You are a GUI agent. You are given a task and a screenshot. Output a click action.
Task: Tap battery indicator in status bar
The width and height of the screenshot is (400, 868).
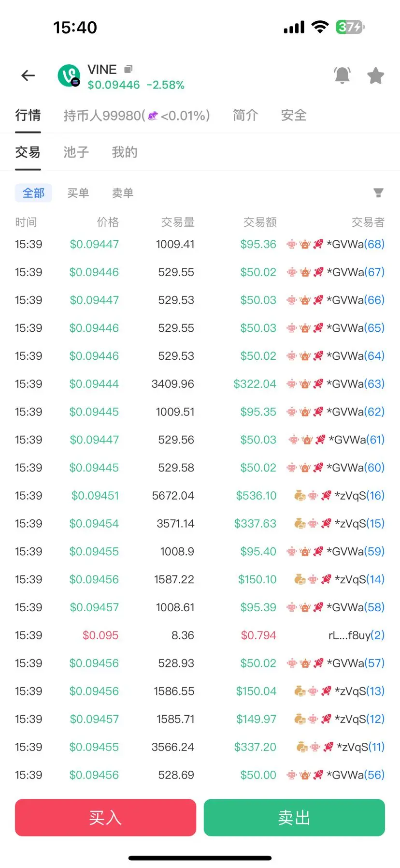tap(350, 27)
